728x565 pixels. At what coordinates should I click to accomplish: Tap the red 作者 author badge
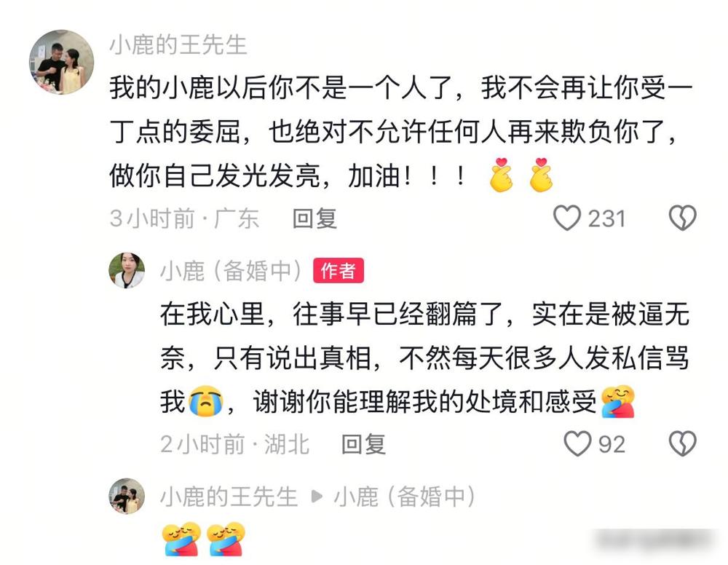339,270
